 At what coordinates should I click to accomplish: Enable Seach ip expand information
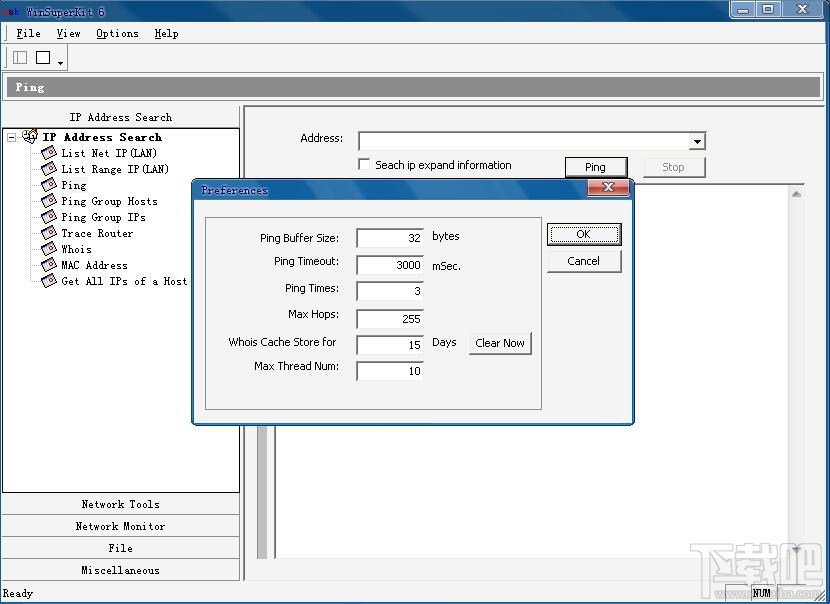point(364,165)
